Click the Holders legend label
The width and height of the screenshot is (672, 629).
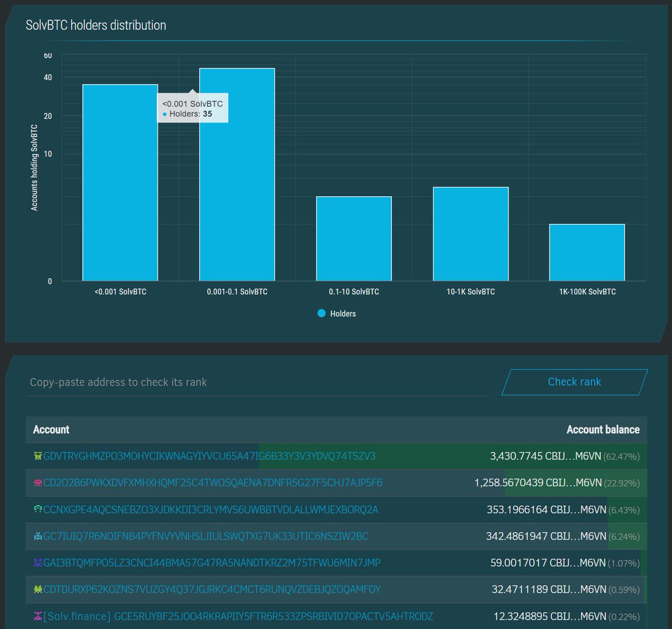point(343,314)
